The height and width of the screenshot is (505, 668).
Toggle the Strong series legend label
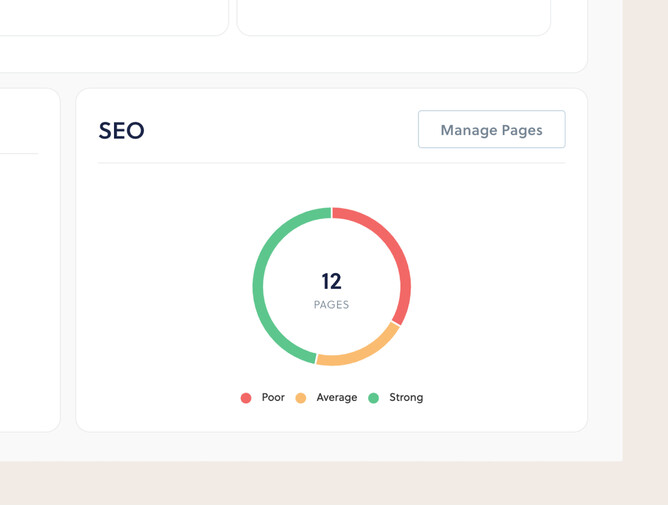[406, 397]
